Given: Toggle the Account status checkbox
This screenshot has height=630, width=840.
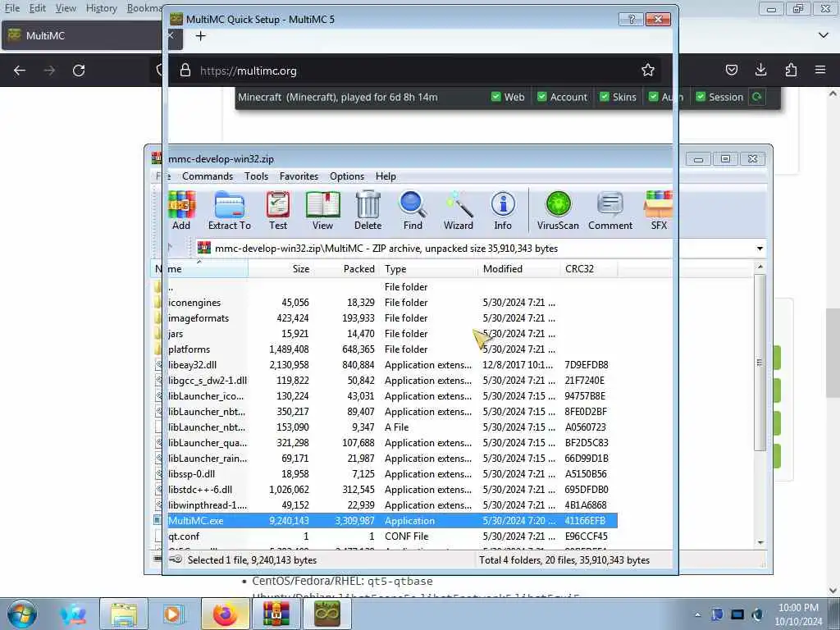Looking at the screenshot, I should (x=542, y=97).
